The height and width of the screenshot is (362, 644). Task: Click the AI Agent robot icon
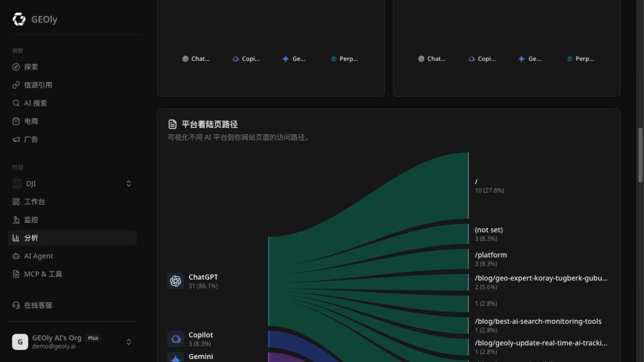coord(16,256)
